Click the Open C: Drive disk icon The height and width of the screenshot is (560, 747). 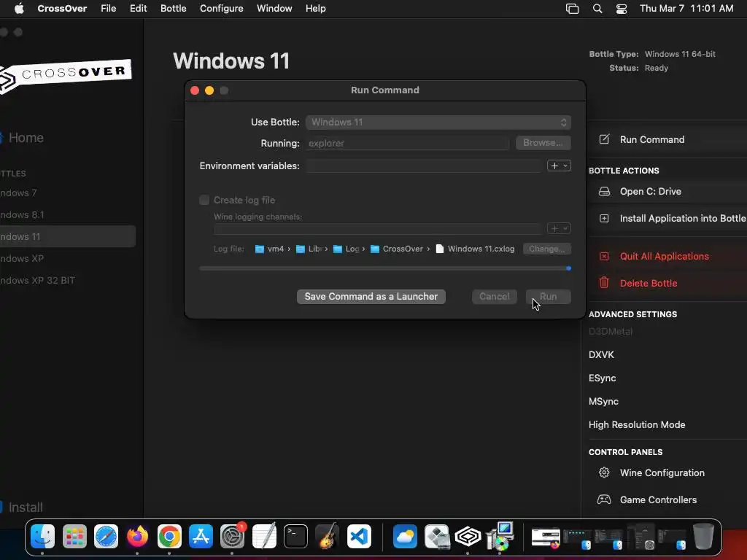point(604,192)
